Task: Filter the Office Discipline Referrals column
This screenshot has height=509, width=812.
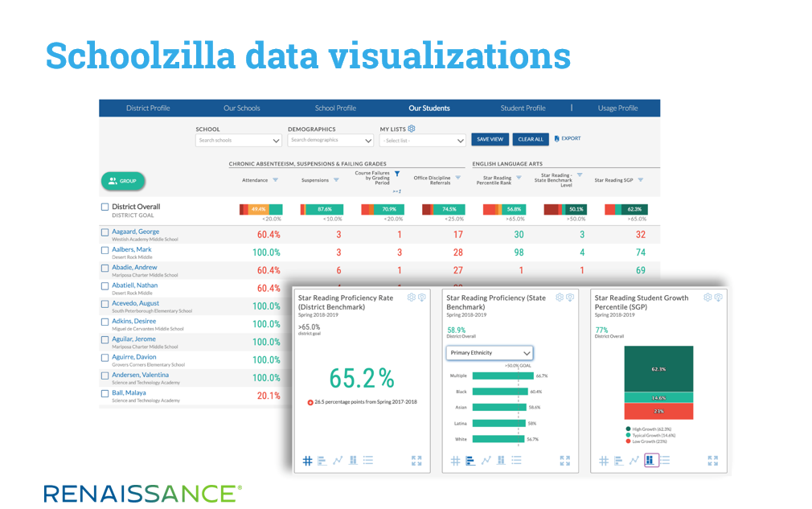Action: (457, 178)
